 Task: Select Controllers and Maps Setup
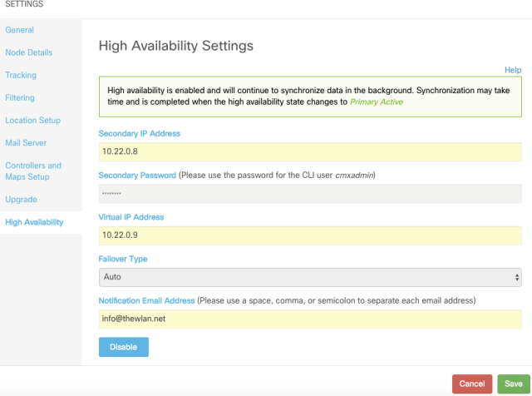click(33, 171)
